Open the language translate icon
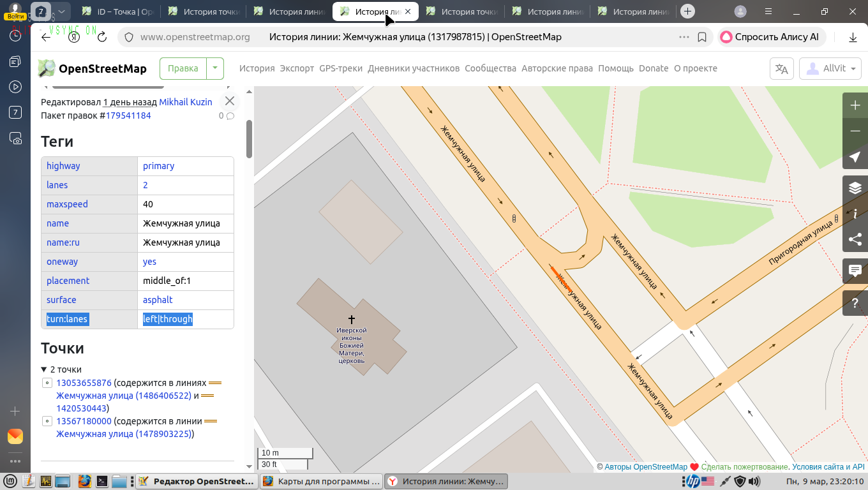 click(x=781, y=69)
